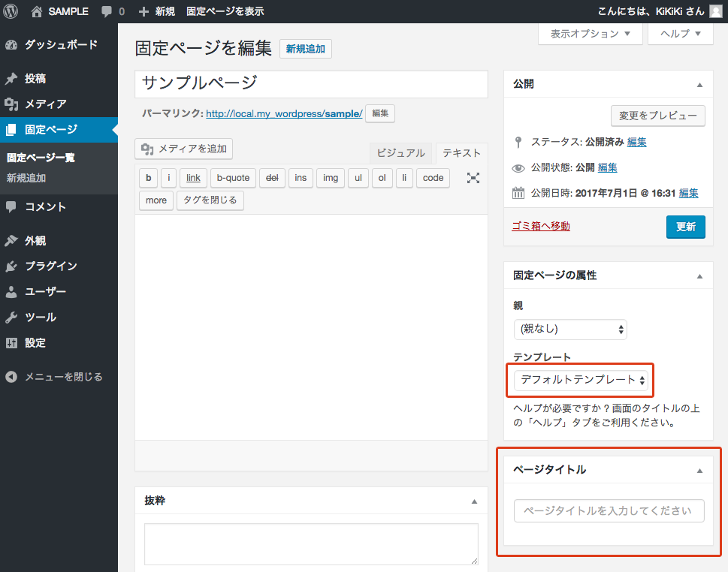Open comments bubble in admin bar
The height and width of the screenshot is (572, 728).
pos(113,11)
